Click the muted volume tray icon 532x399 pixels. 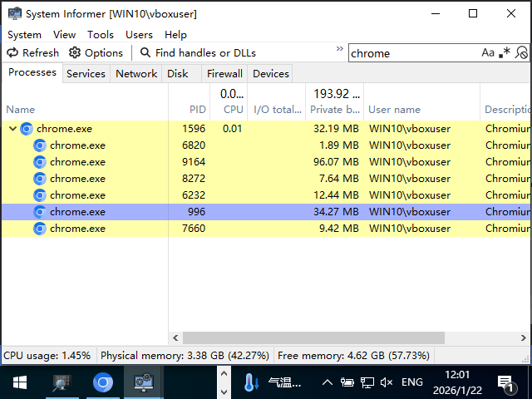(x=387, y=382)
